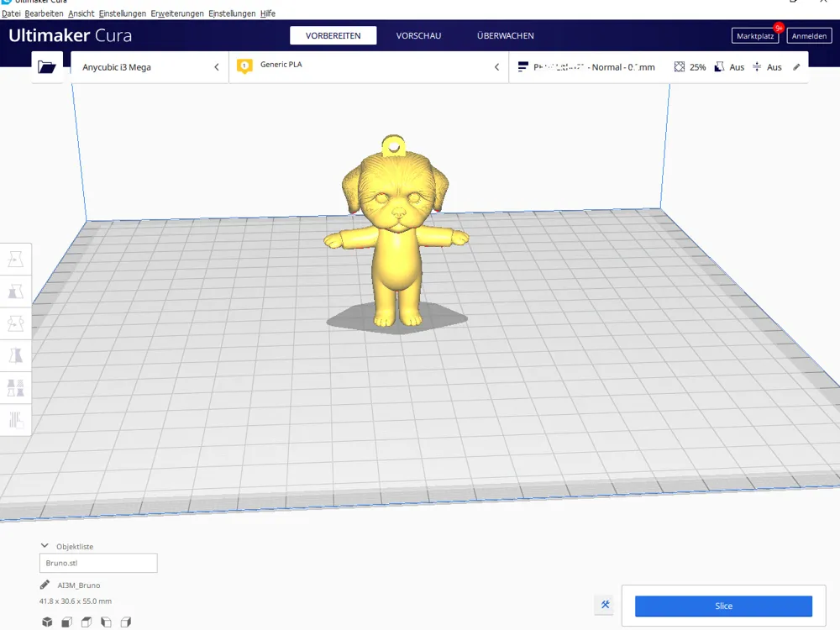Open a file with the folder icon
840x630 pixels.
(47, 66)
